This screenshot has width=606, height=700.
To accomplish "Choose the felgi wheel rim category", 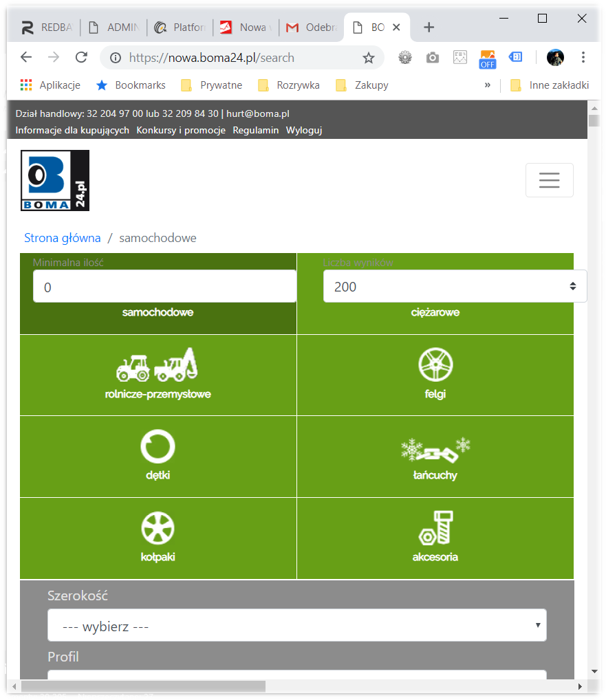I will point(435,365).
